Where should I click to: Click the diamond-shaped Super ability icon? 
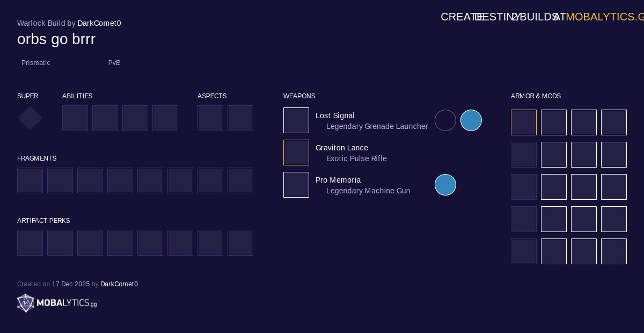pos(30,118)
